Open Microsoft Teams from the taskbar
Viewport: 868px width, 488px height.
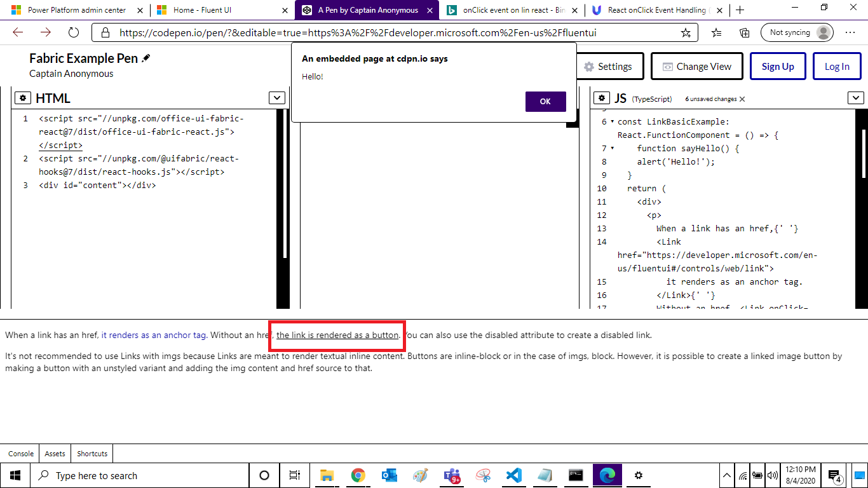pyautogui.click(x=452, y=475)
